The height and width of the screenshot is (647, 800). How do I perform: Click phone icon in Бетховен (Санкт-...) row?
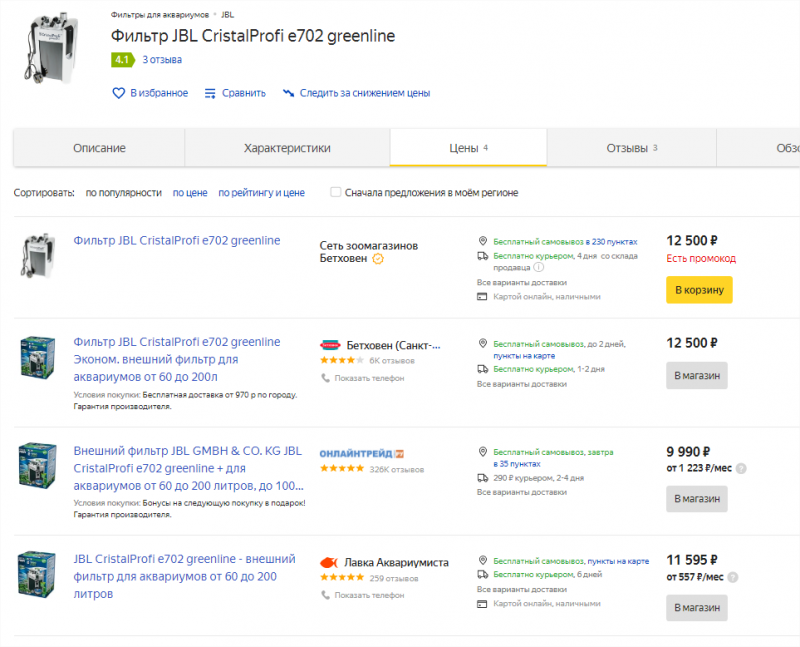point(325,378)
